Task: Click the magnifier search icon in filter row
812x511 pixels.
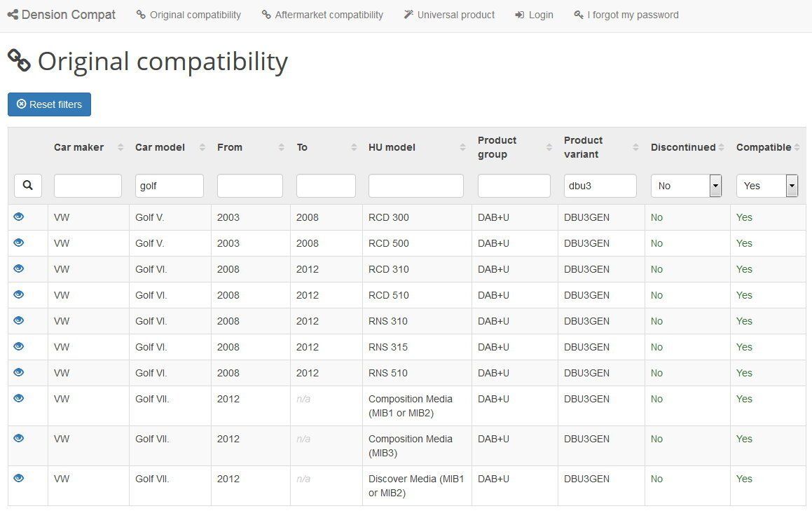Action: tap(27, 186)
